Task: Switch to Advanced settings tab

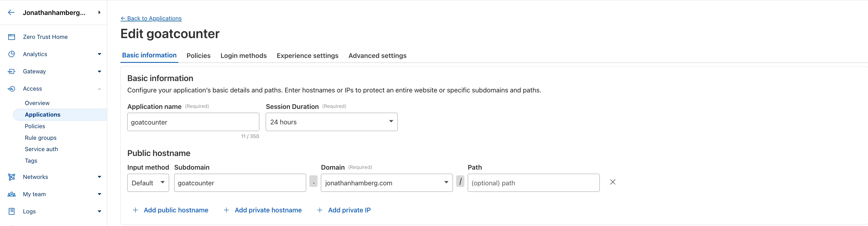Action: point(377,56)
